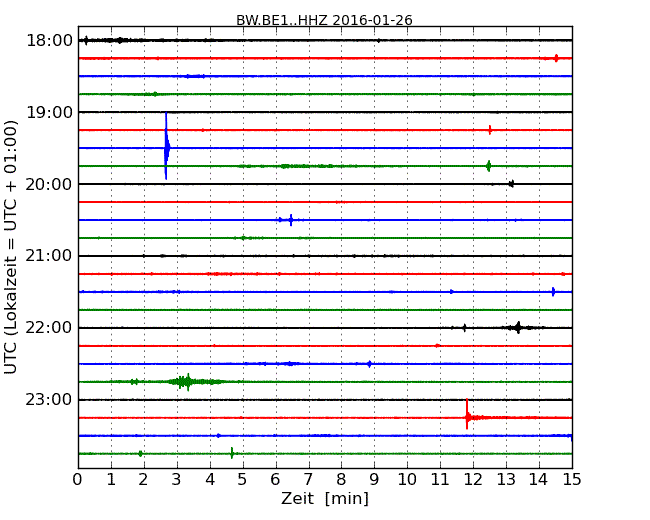Click the 20:00 time axis label

(x=49, y=184)
